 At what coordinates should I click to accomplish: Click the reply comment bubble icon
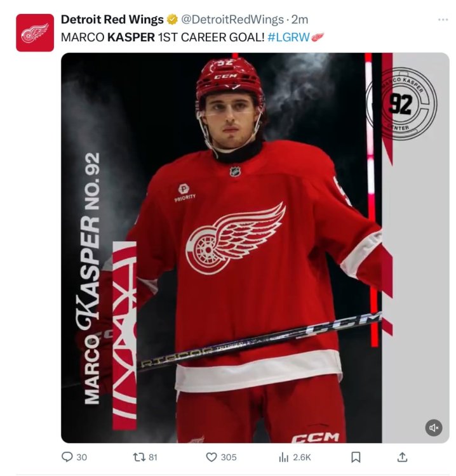coord(67,457)
